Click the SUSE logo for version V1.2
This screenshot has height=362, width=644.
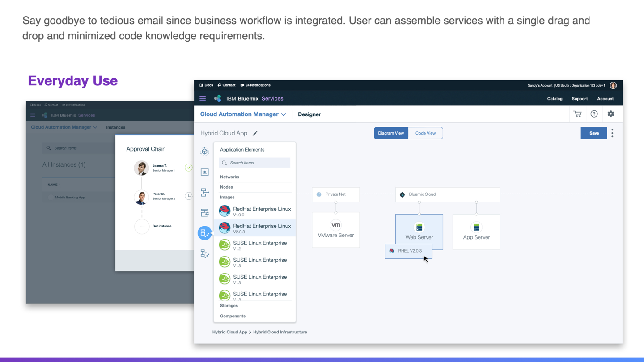point(225,244)
